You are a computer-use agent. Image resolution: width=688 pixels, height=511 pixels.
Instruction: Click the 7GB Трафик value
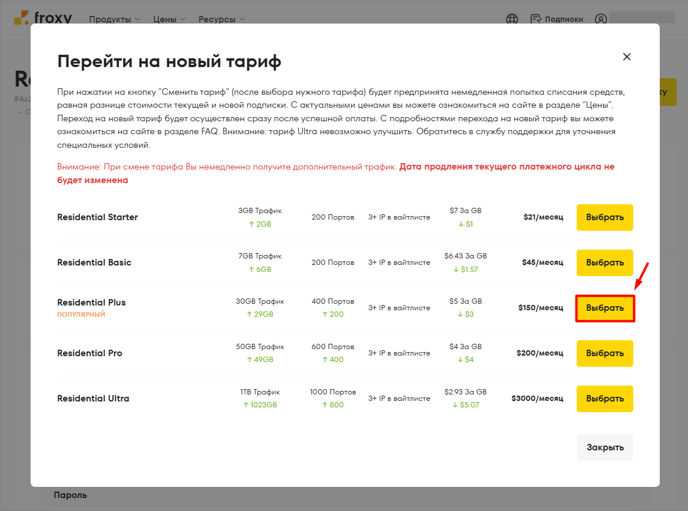pyautogui.click(x=260, y=256)
